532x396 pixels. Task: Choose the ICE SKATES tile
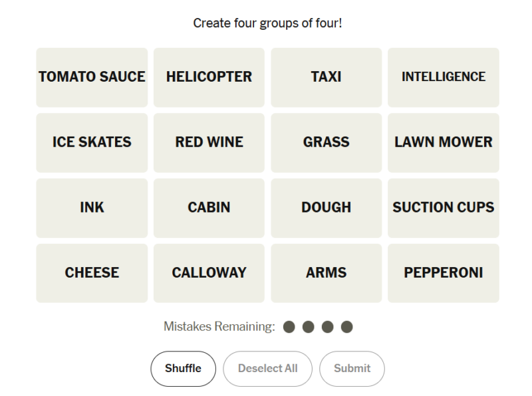(92, 142)
